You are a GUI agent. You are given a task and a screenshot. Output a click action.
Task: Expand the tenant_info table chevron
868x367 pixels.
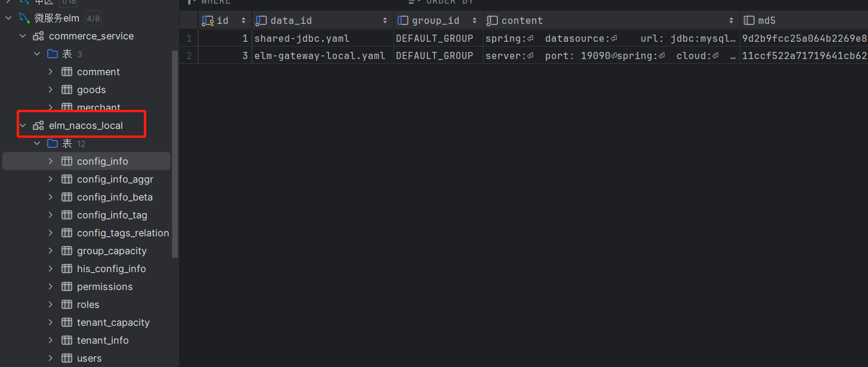(51, 340)
